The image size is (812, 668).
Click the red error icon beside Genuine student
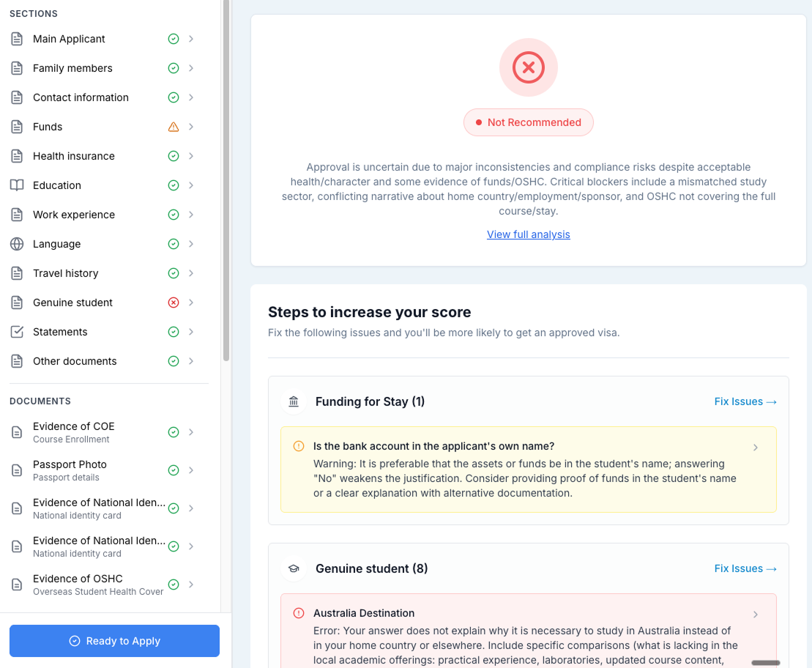pos(174,302)
